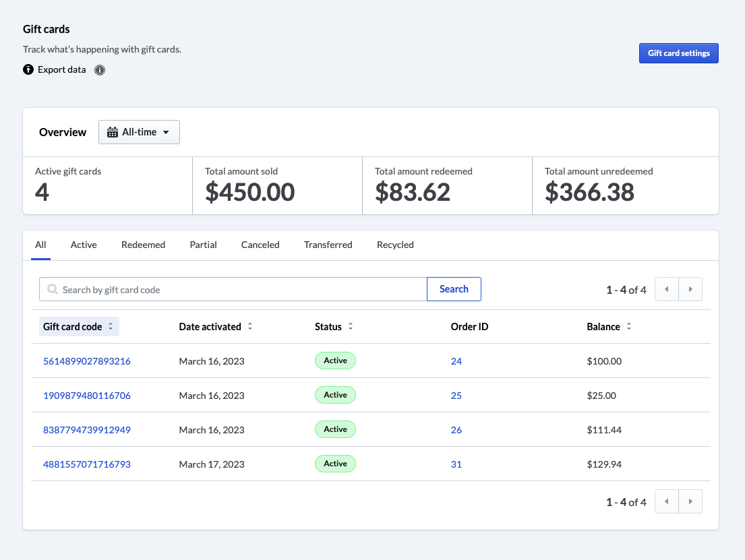Sort table by Gift card code
Image resolution: width=745 pixels, height=560 pixels.
pos(79,327)
